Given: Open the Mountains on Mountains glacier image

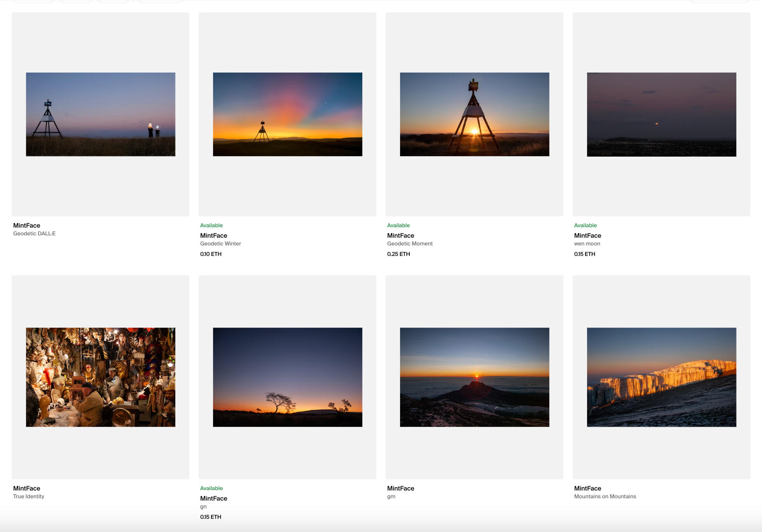Looking at the screenshot, I should [x=662, y=377].
